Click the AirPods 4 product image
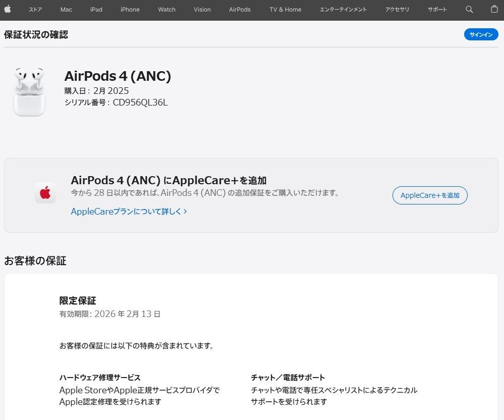This screenshot has height=420, width=504. tap(29, 92)
